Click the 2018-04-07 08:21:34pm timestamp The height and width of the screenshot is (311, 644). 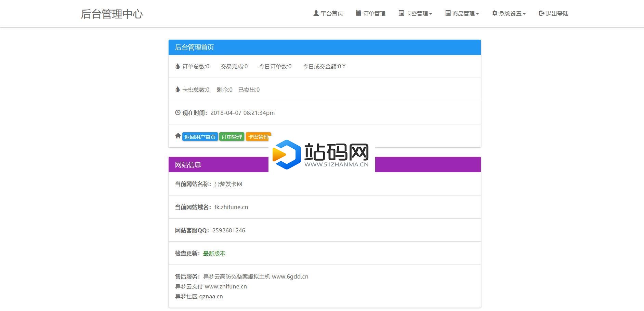(x=242, y=113)
